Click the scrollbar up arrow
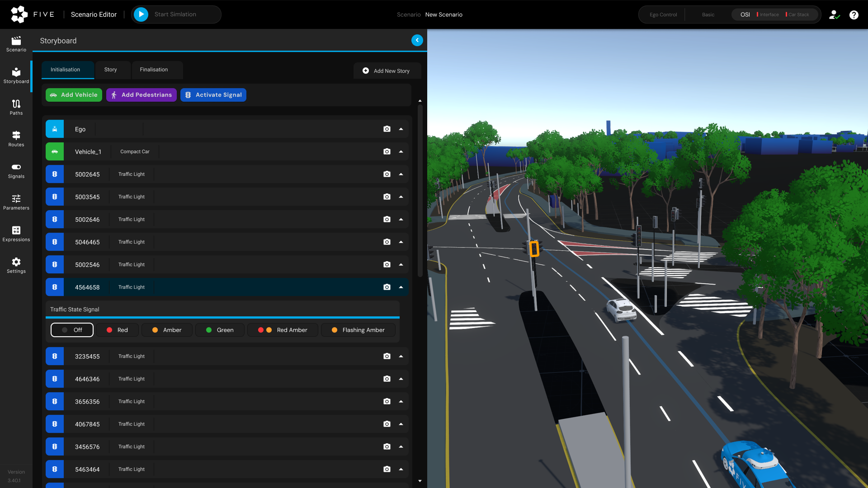Image resolution: width=868 pixels, height=488 pixels. [420, 101]
